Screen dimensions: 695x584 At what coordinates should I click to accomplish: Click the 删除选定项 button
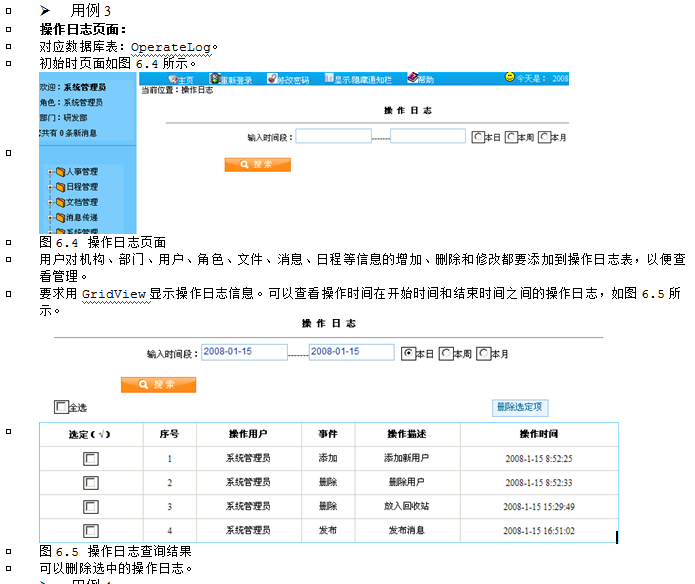tap(520, 407)
